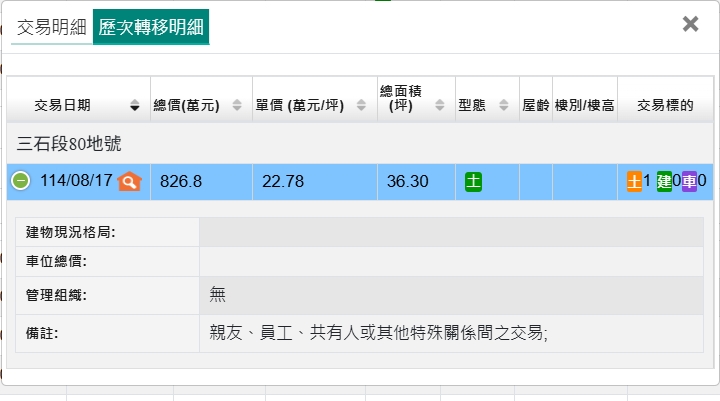Click the orange land count icon
Viewport: 720px width, 401px height.
coord(634,181)
